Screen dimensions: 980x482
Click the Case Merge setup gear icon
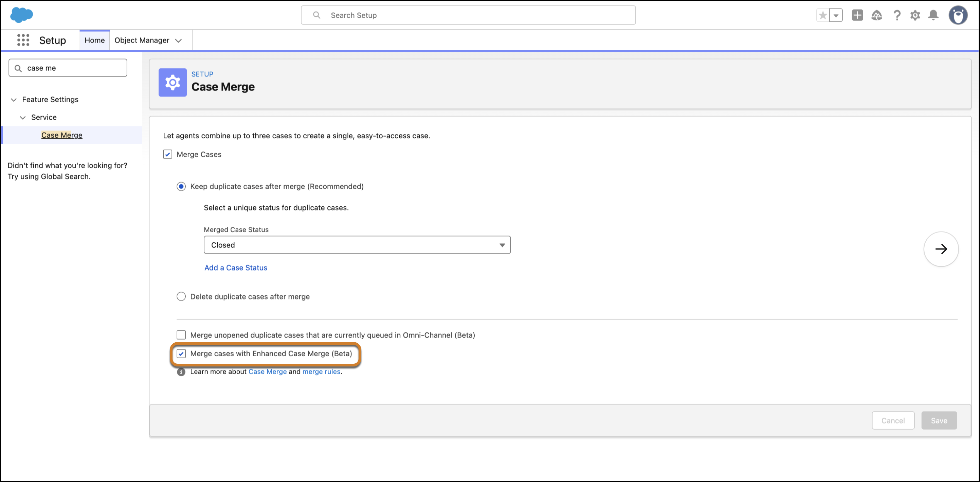pos(173,82)
